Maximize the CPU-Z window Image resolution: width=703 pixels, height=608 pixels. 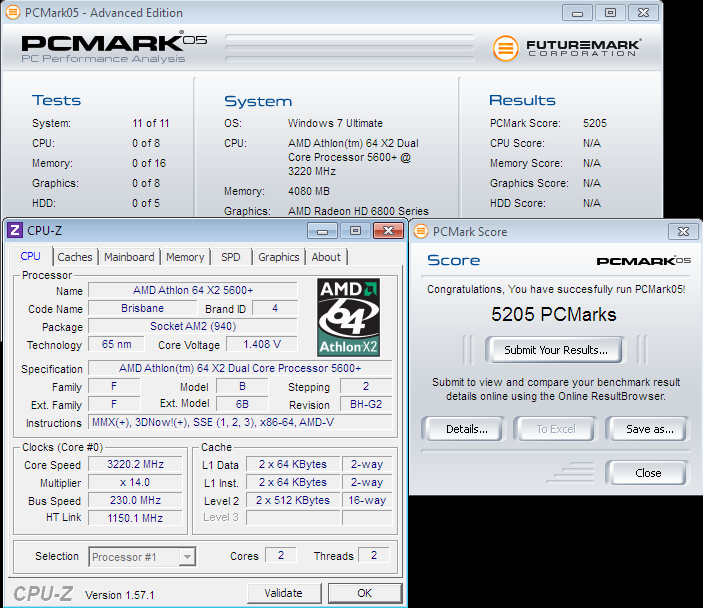point(355,231)
